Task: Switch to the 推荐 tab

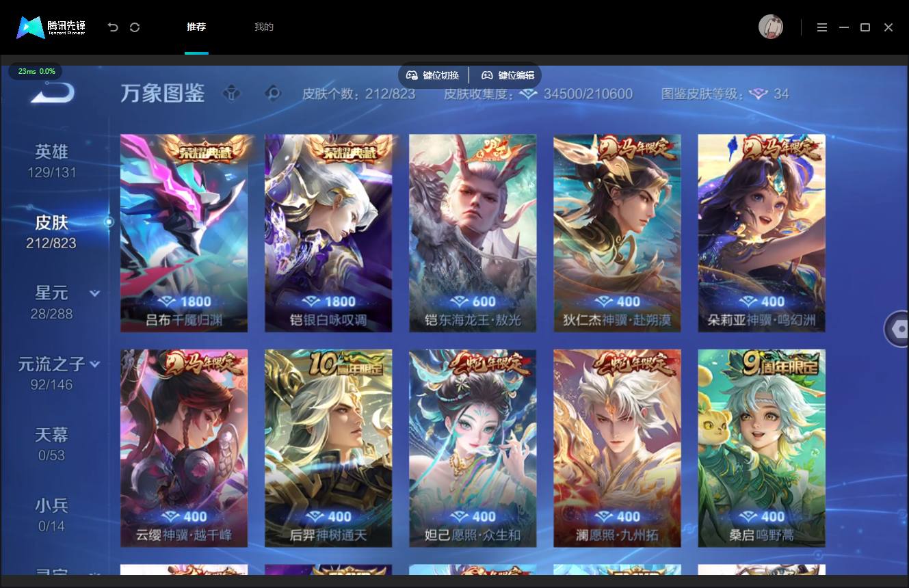Action: pos(196,27)
